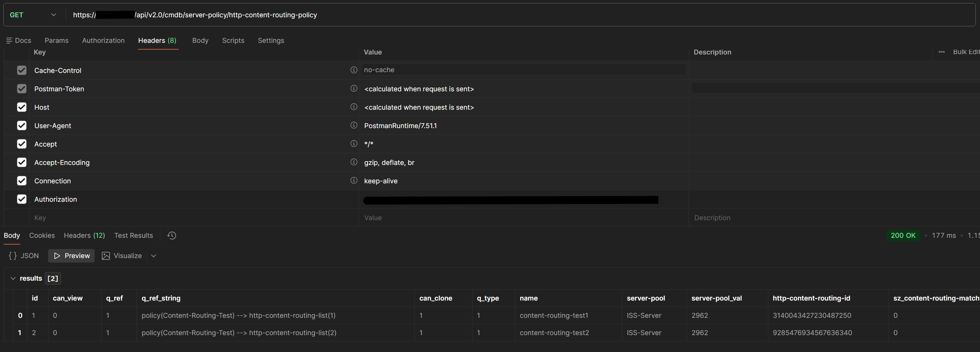Click the keep-alive value

381,181
